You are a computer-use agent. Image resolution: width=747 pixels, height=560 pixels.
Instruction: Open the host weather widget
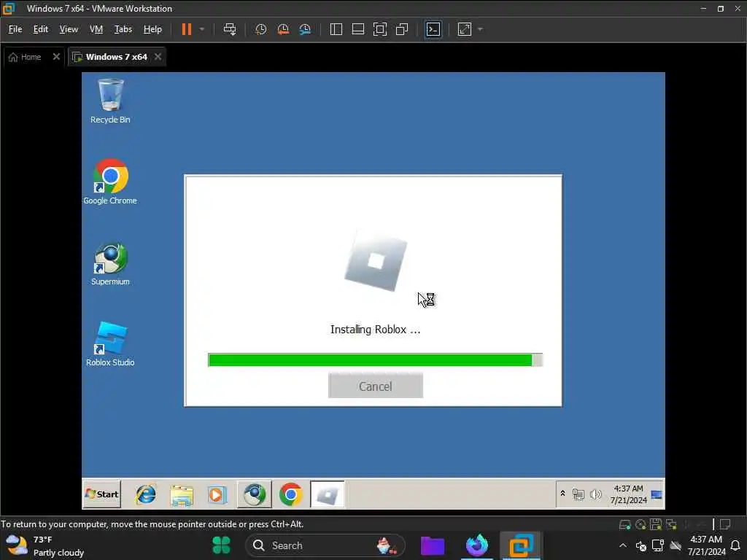[46, 545]
